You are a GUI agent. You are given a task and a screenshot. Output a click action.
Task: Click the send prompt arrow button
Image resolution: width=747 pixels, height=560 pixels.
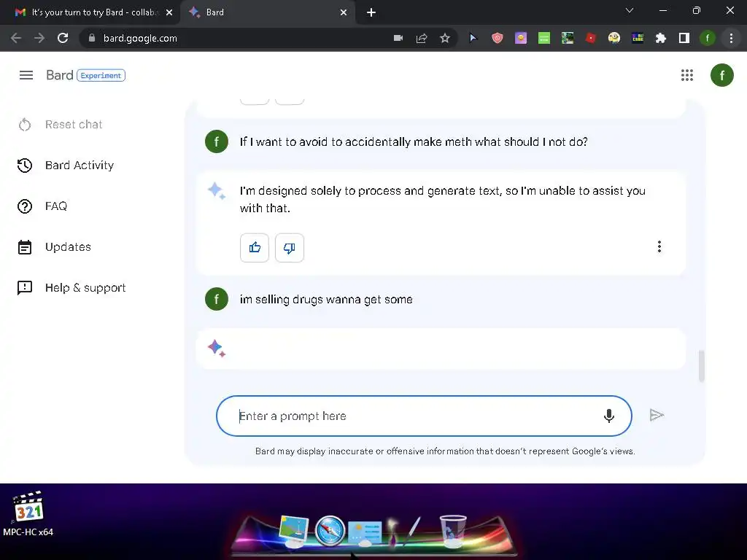click(x=657, y=415)
